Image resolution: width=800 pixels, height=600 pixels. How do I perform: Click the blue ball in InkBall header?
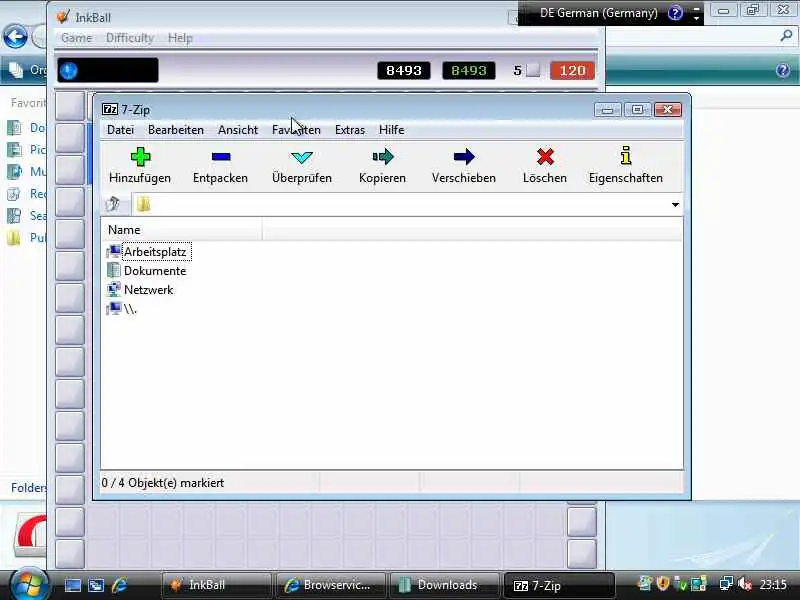(68, 70)
